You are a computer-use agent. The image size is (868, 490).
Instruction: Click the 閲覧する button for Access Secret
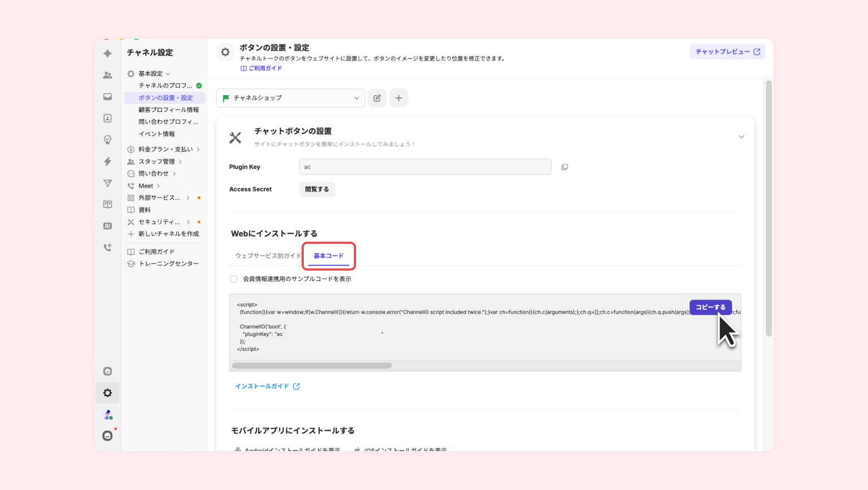tap(317, 189)
